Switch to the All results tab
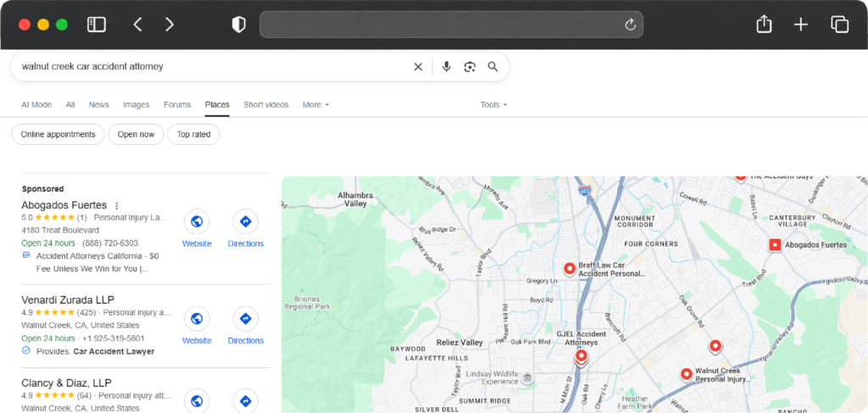Viewport: 868px width, 413px height. [x=70, y=104]
